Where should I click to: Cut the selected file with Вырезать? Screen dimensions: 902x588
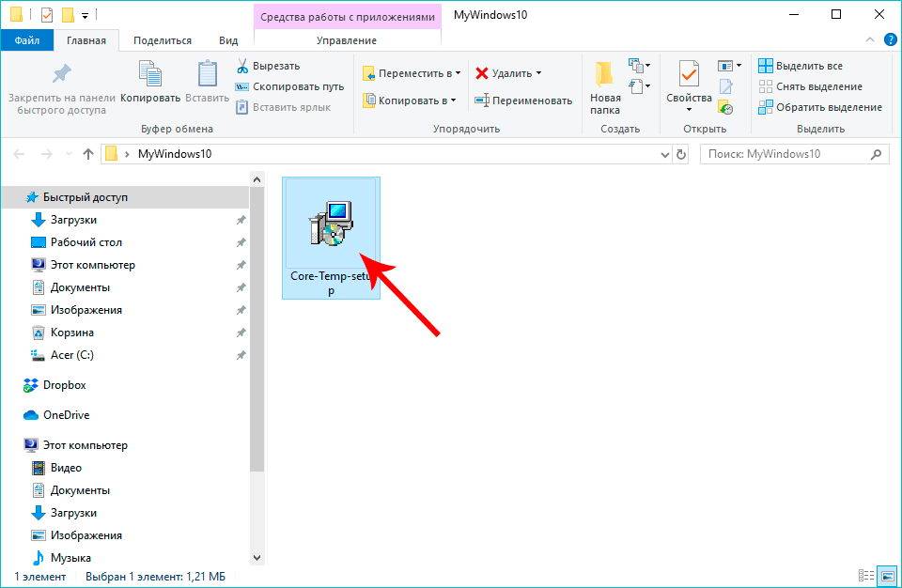click(x=269, y=66)
